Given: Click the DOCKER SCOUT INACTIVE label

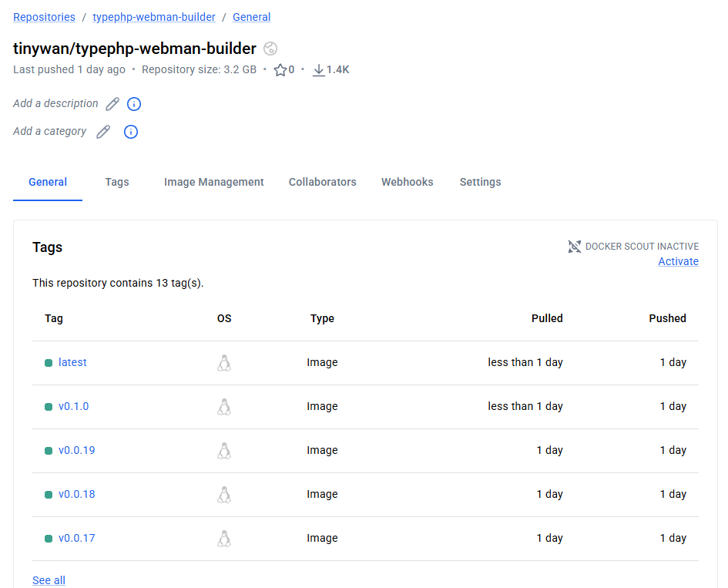Looking at the screenshot, I should [x=642, y=247].
